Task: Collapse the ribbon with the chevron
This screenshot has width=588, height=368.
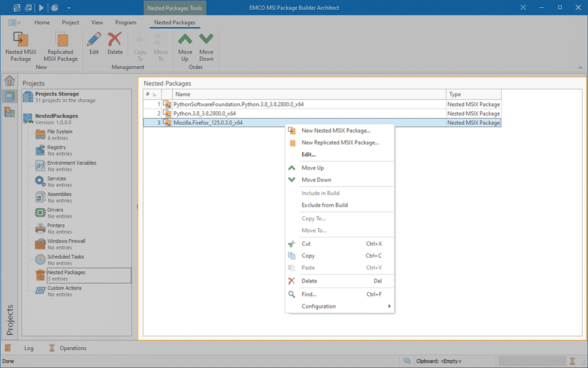Action: (581, 67)
